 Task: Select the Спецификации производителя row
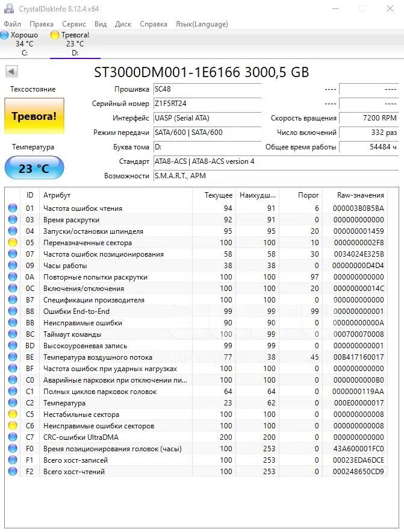coord(196,300)
